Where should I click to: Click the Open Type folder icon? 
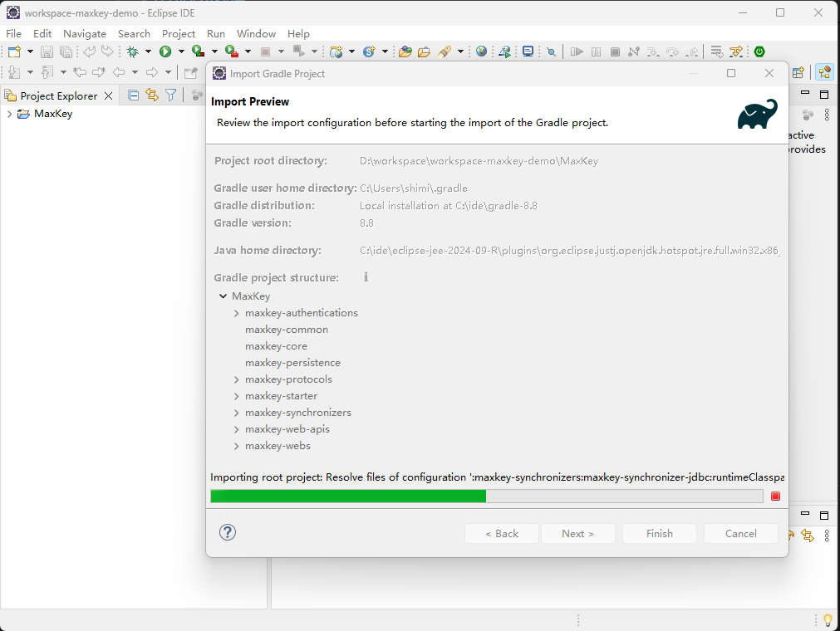point(405,52)
